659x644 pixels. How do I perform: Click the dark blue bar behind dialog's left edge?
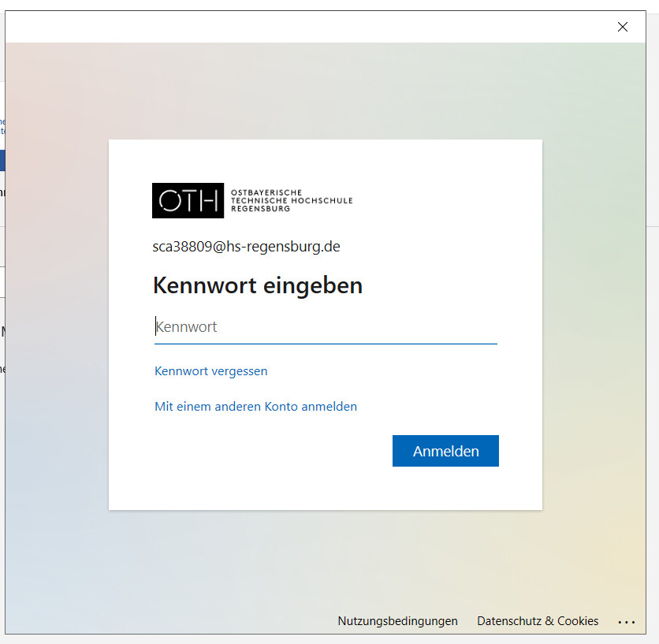2,161
